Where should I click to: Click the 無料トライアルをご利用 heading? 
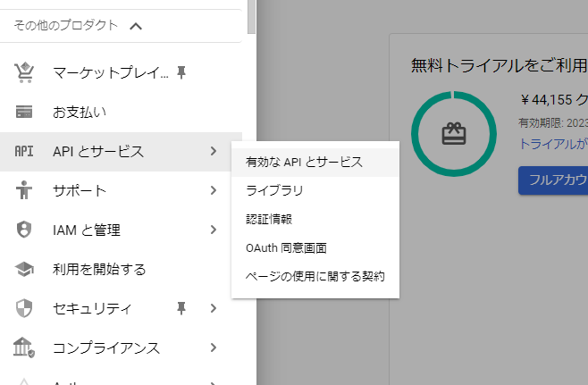[x=500, y=65]
